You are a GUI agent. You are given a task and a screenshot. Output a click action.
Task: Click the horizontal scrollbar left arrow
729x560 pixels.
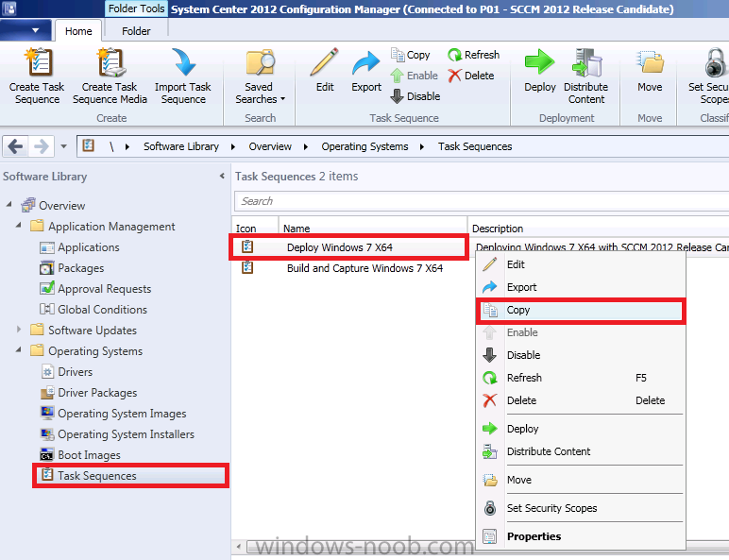click(x=239, y=547)
